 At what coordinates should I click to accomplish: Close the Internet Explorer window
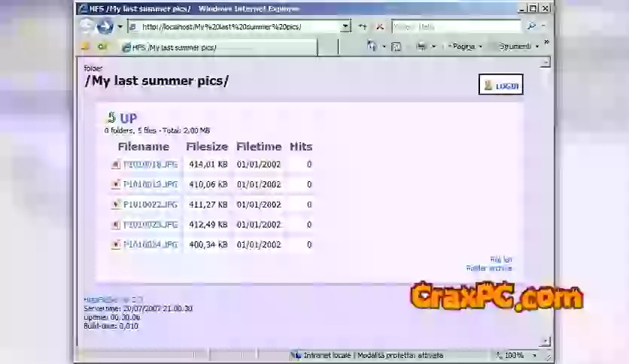click(x=545, y=8)
